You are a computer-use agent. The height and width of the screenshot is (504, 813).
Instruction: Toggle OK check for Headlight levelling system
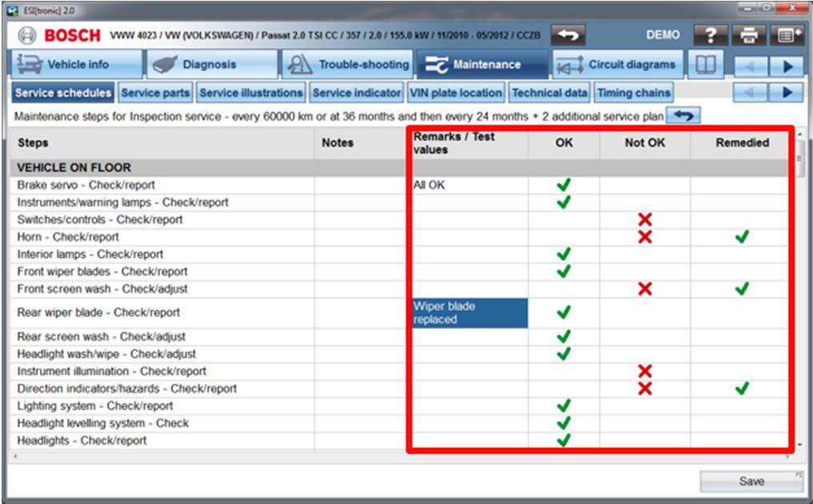pyautogui.click(x=564, y=423)
